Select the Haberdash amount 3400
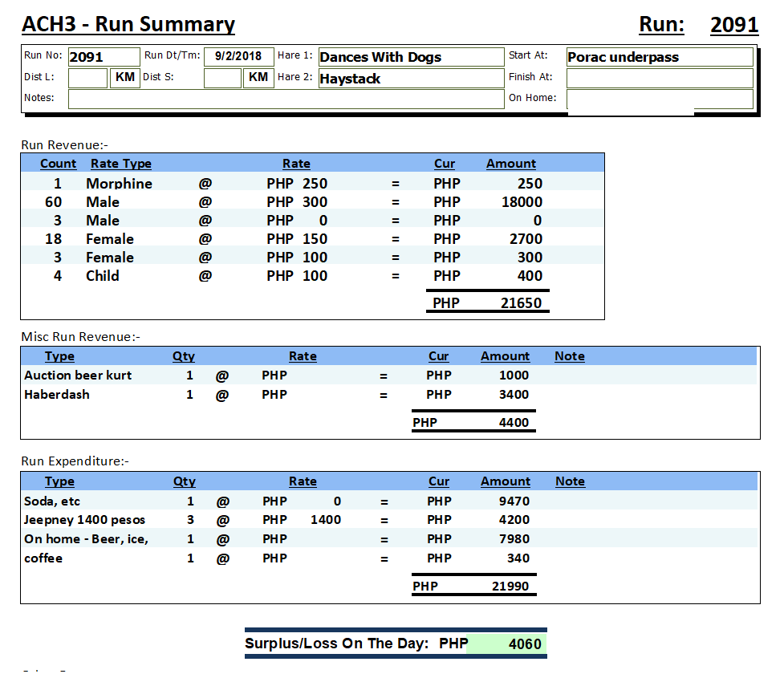784x678 pixels. point(514,395)
